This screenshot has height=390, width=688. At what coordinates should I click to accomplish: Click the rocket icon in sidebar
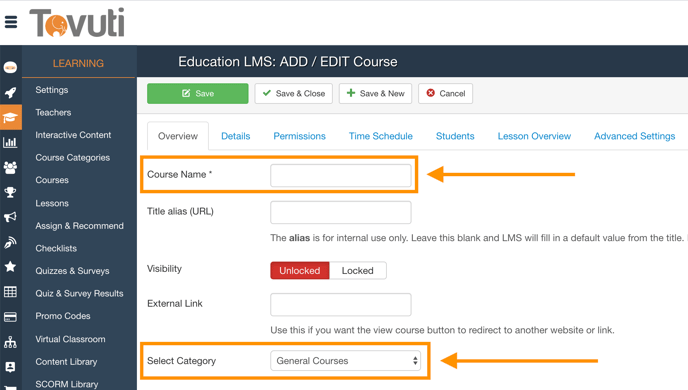[x=11, y=93]
